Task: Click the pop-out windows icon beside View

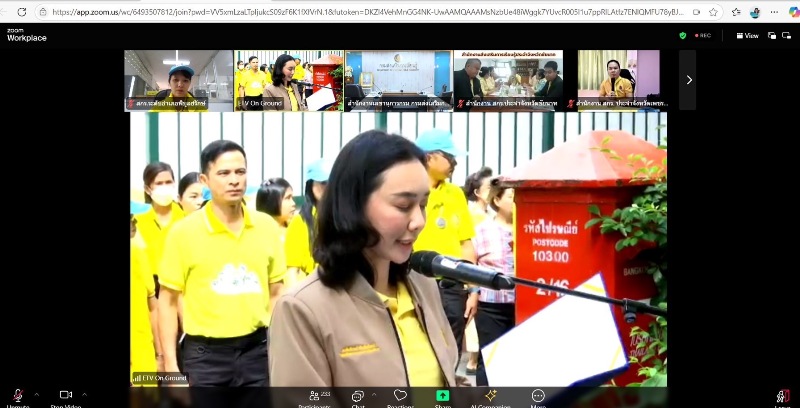Action: [772, 36]
